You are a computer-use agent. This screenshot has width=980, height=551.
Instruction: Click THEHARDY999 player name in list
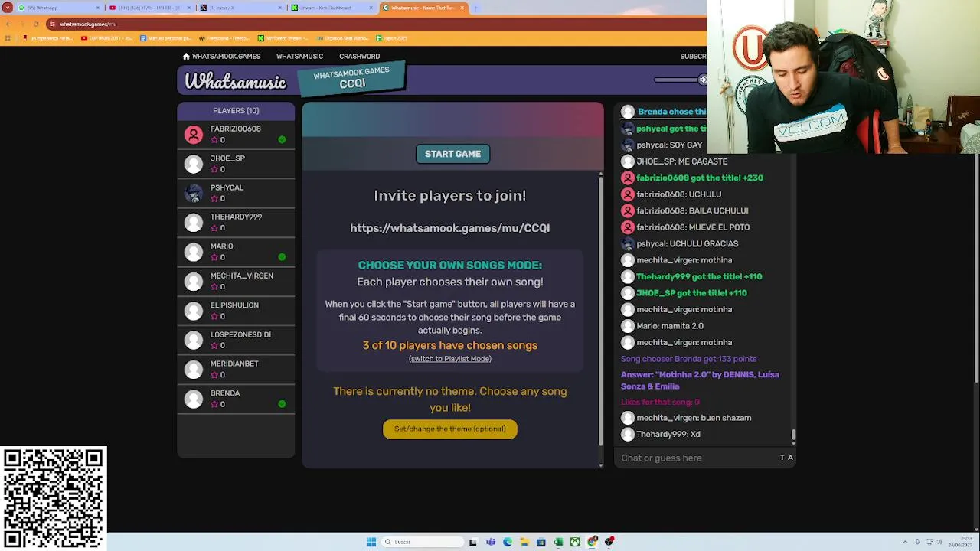tap(236, 217)
